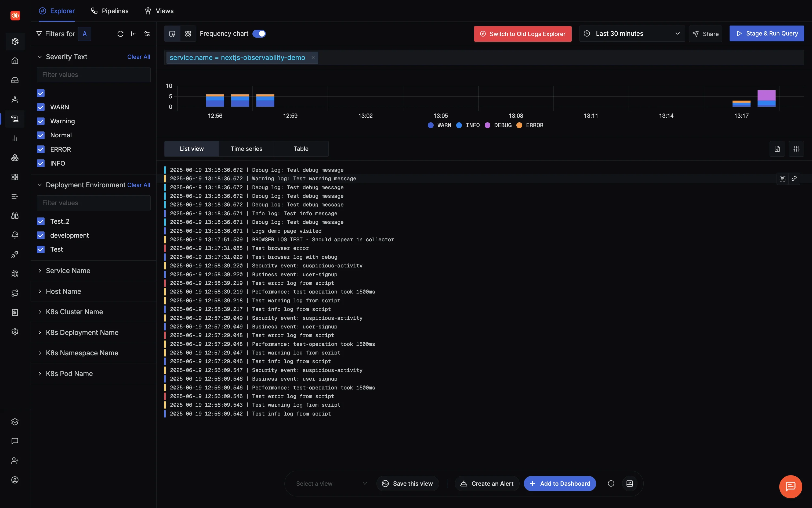Open the chat feedback icon in sidebar
The width and height of the screenshot is (812, 508).
pyautogui.click(x=15, y=441)
